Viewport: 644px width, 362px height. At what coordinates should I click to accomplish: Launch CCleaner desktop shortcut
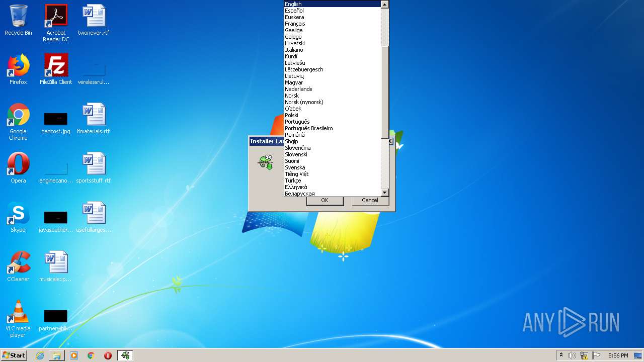[x=18, y=266]
